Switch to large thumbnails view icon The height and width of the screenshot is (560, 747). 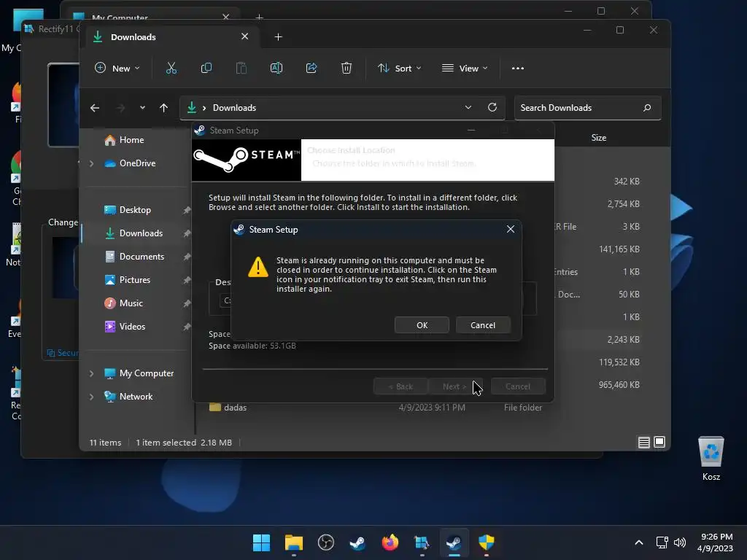point(659,442)
